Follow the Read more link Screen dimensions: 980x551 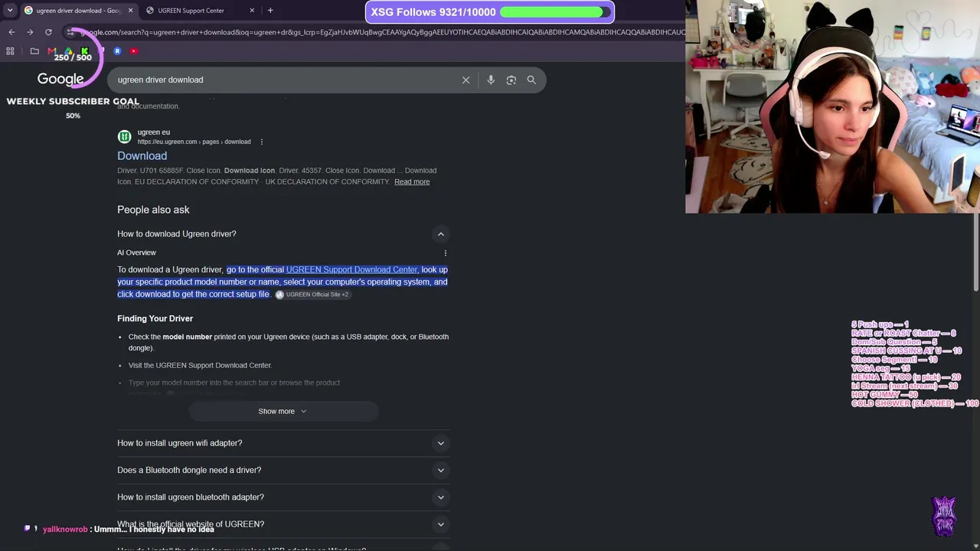pos(412,182)
